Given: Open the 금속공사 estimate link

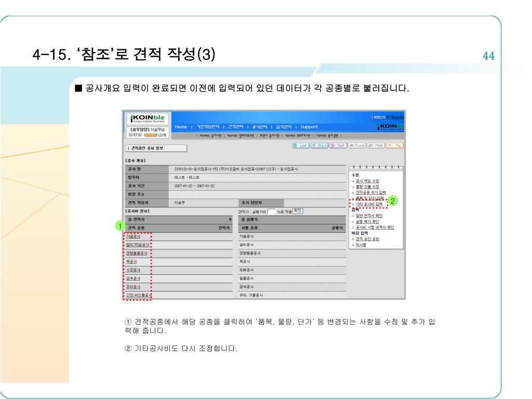Looking at the screenshot, I should coord(133,278).
